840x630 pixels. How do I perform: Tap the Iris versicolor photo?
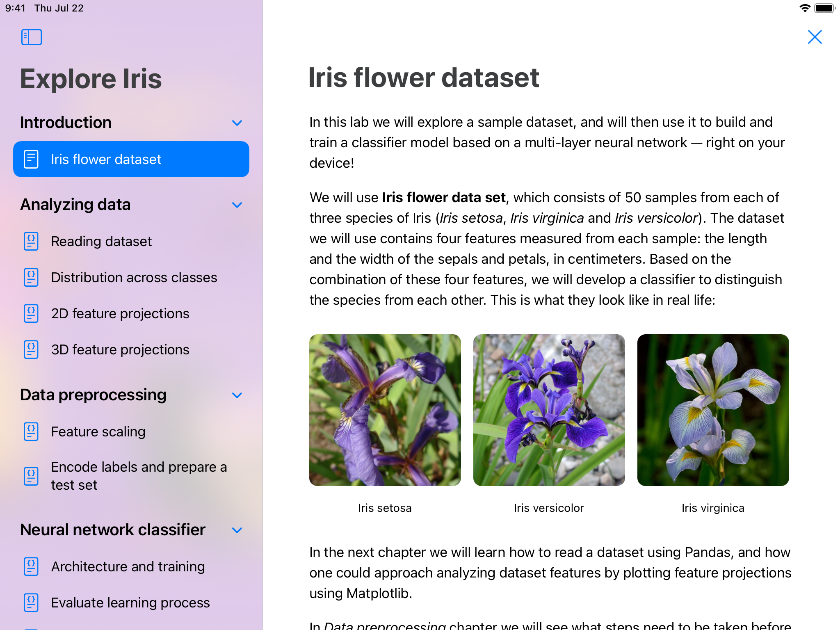point(549,410)
